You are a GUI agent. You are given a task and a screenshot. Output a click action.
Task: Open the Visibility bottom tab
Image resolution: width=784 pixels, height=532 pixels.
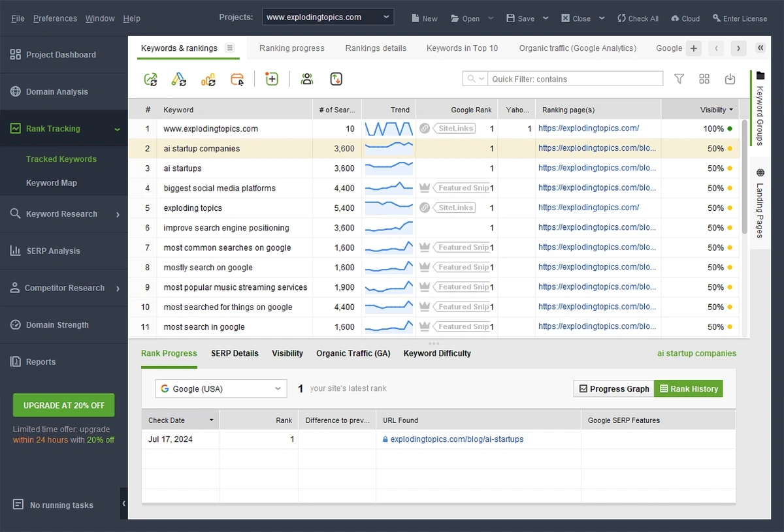click(x=287, y=353)
